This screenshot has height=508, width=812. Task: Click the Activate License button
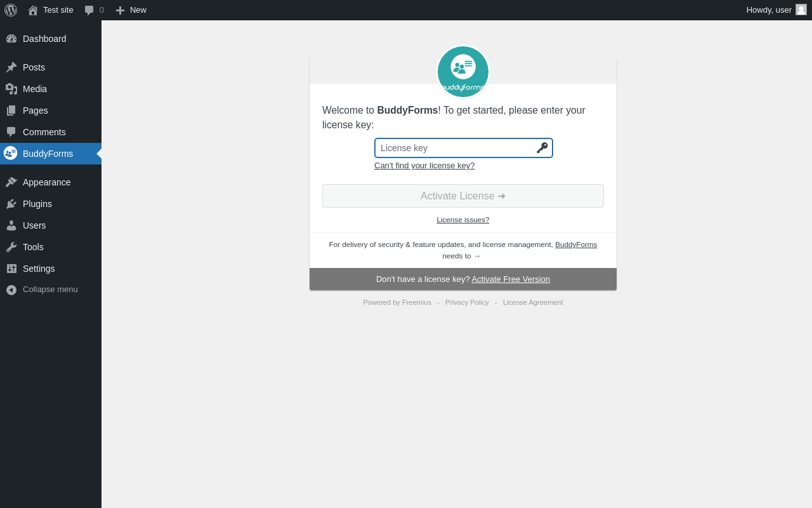(x=463, y=196)
